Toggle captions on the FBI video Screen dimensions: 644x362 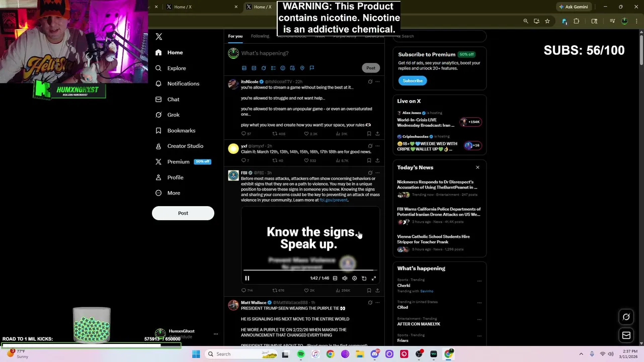335,278
